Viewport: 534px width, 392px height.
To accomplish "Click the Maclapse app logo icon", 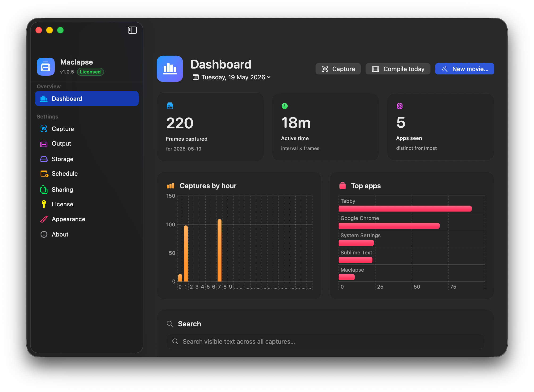I will (46, 67).
